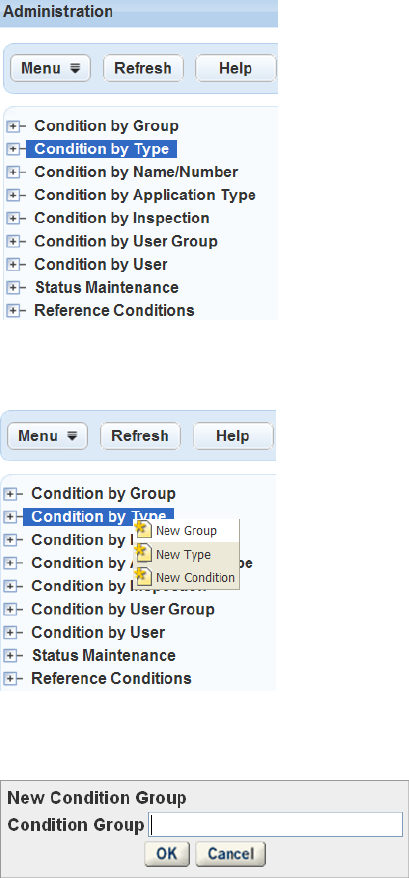Expand top Reference Conditions plus icon

pos(13,311)
